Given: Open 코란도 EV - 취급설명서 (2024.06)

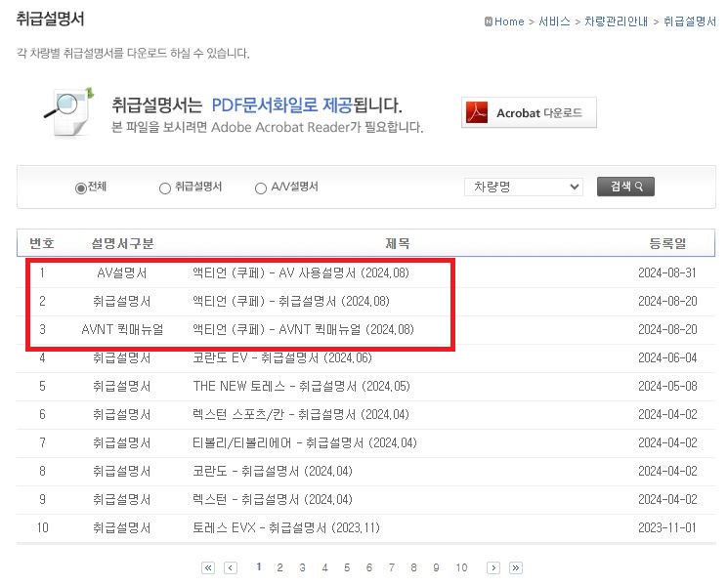Looking at the screenshot, I should click(x=282, y=357).
